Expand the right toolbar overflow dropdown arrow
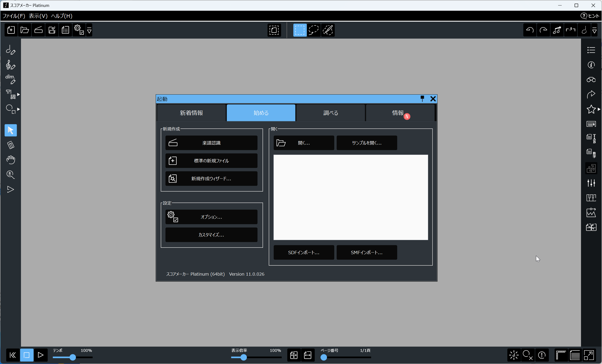The height and width of the screenshot is (364, 602). point(594,30)
